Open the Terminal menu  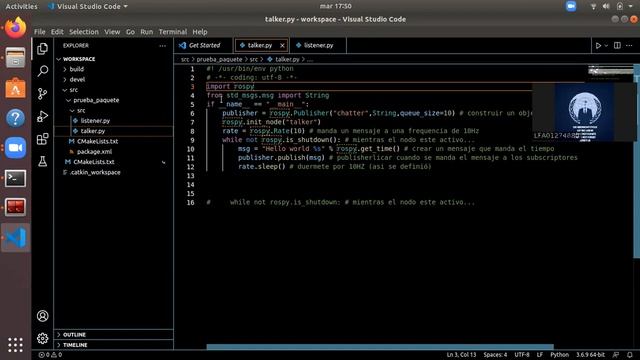click(173, 32)
